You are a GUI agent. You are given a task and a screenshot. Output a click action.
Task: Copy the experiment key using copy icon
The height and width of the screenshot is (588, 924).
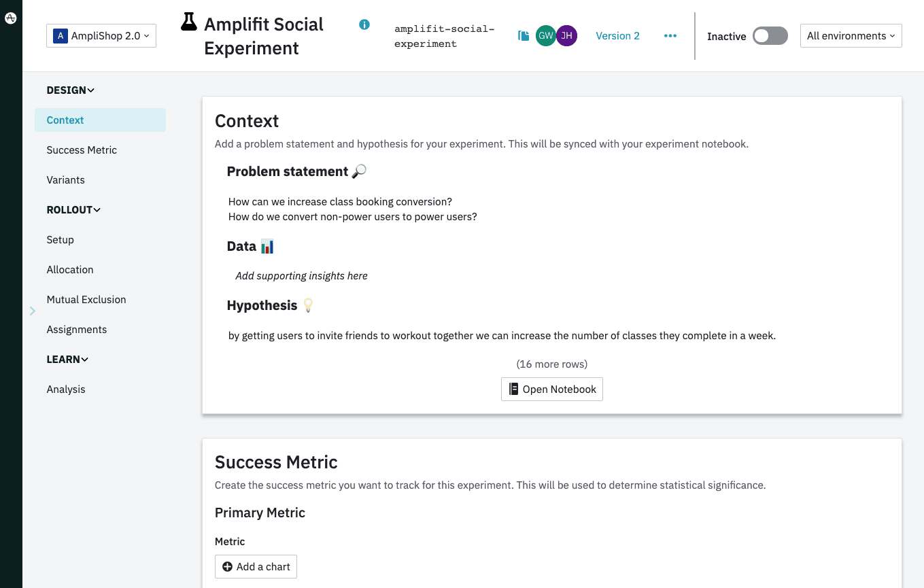pos(524,35)
